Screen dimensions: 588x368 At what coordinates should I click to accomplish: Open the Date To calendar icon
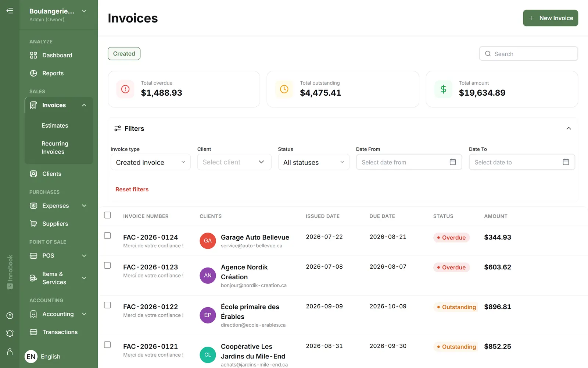[566, 162]
